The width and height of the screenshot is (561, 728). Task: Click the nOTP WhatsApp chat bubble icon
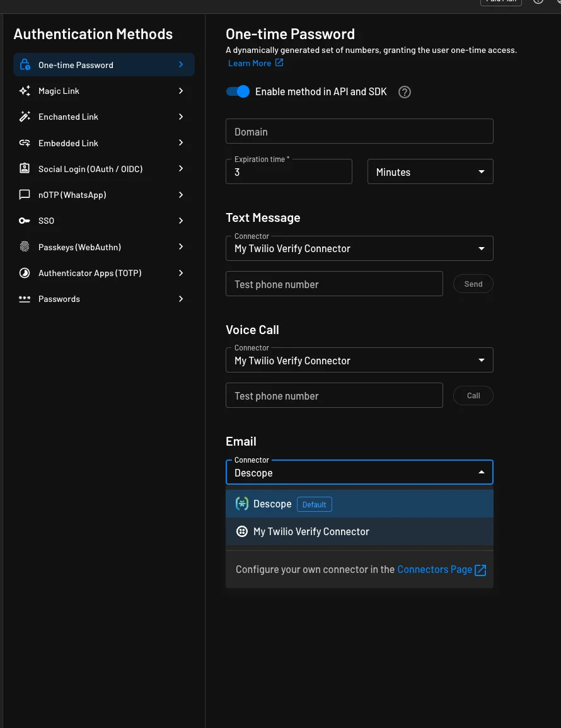click(25, 195)
